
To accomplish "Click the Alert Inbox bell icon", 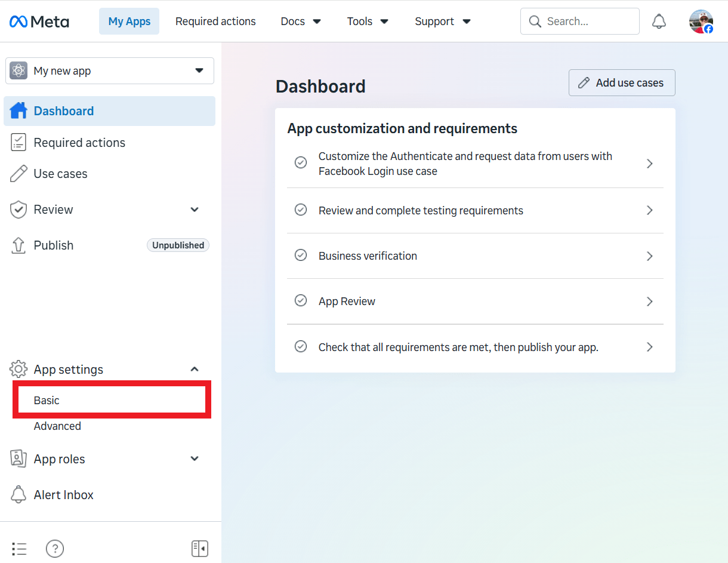I will [18, 494].
